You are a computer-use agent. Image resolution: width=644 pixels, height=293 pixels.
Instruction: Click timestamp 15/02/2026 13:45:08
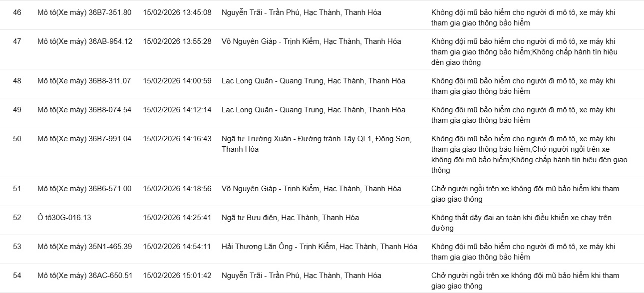177,12
